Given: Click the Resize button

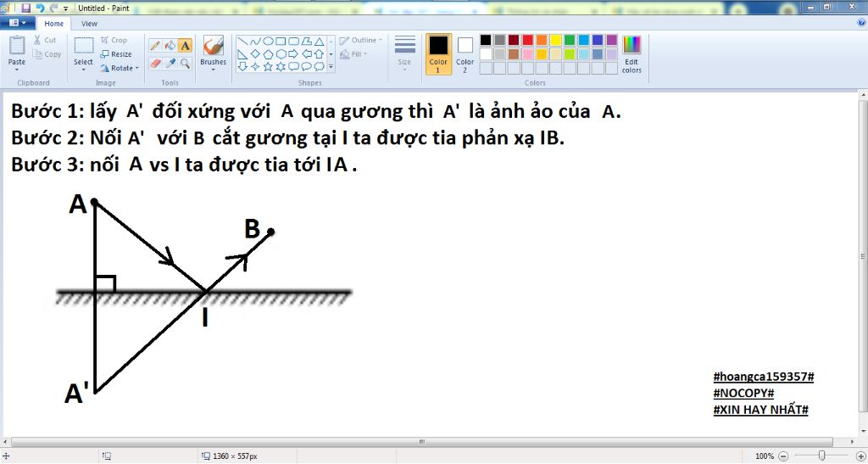Looking at the screenshot, I should coord(115,54).
